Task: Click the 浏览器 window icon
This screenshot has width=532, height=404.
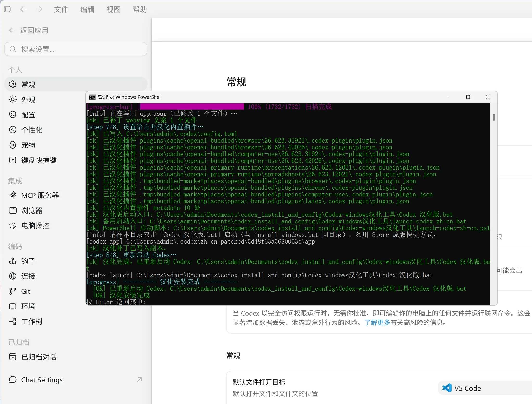Action: [x=13, y=210]
